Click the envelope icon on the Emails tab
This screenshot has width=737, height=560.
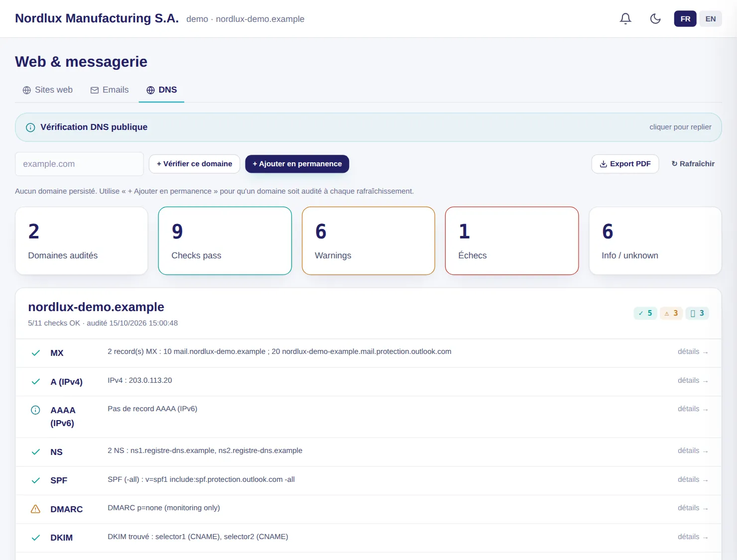tap(95, 90)
